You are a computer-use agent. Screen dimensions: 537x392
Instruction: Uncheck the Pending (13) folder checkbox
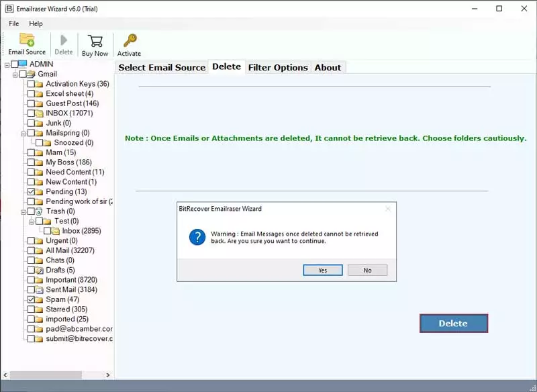[31, 192]
